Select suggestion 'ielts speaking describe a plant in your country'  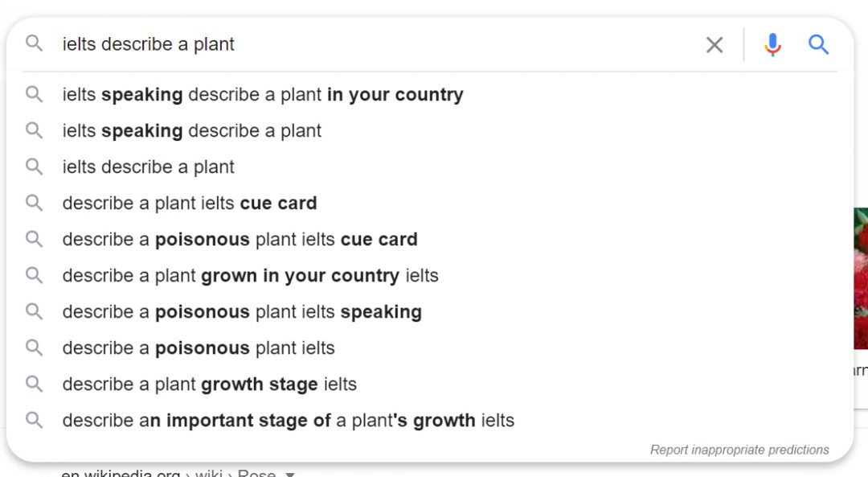tap(263, 94)
